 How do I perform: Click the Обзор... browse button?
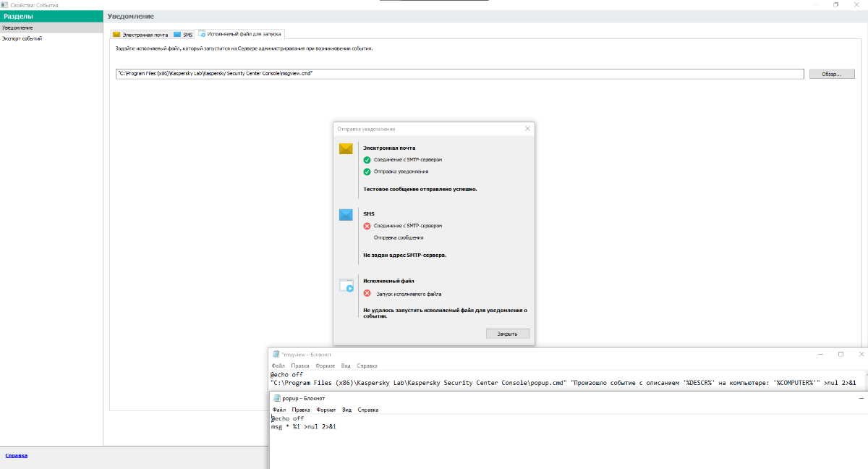pyautogui.click(x=832, y=74)
